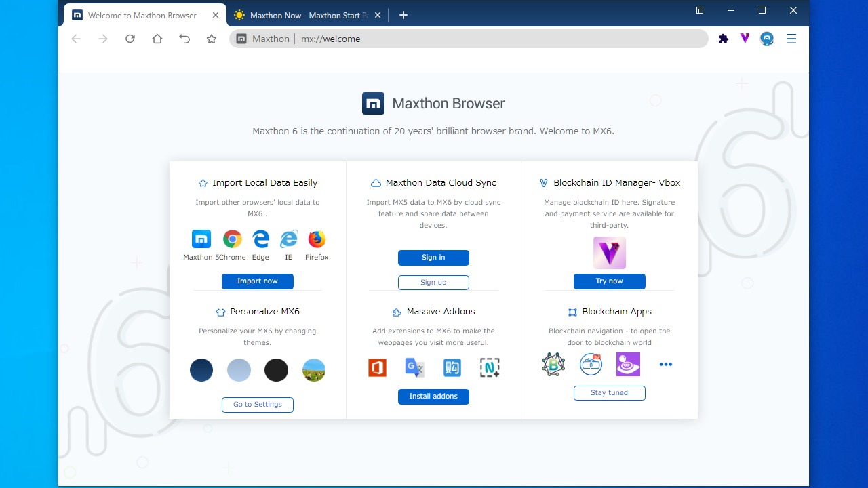
Task: Click the Import now button
Action: (x=258, y=281)
